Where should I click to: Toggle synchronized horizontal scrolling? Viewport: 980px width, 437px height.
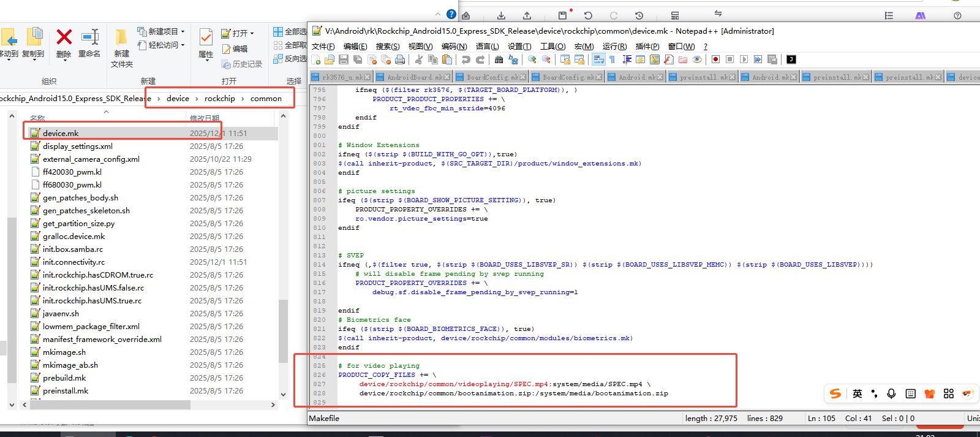[579, 59]
